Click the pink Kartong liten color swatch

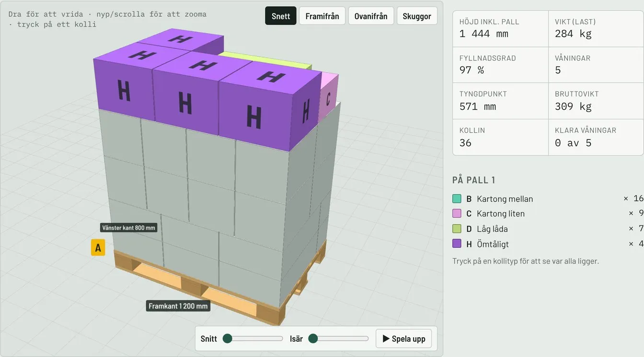457,214
